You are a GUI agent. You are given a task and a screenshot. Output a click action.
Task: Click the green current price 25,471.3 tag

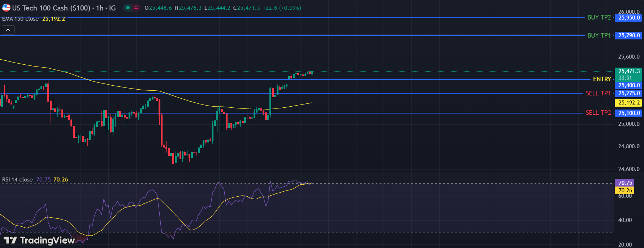coord(628,72)
